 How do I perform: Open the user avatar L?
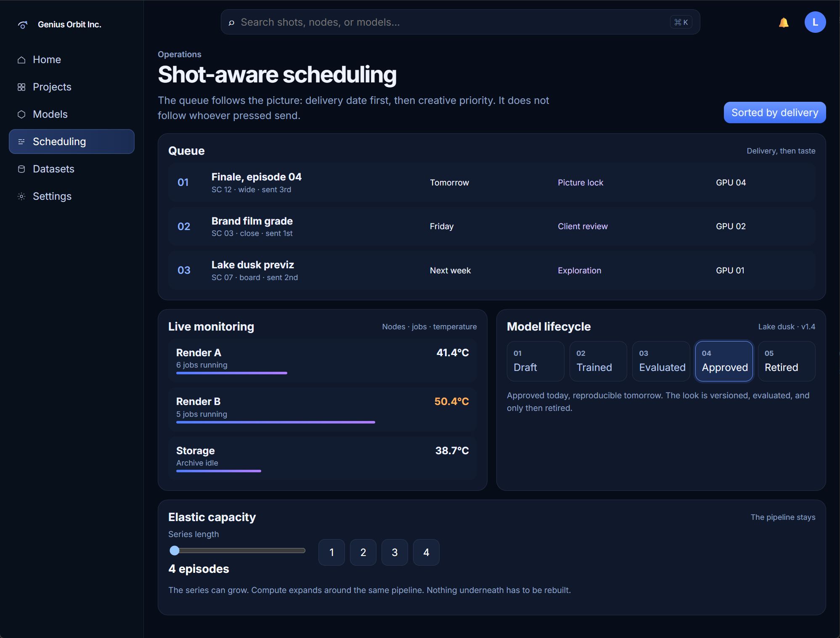tap(815, 22)
